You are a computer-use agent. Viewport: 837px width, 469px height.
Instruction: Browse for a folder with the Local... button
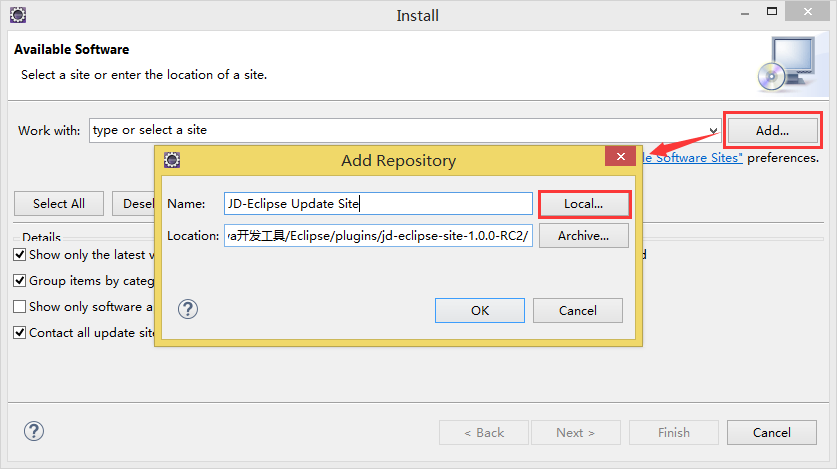[584, 204]
